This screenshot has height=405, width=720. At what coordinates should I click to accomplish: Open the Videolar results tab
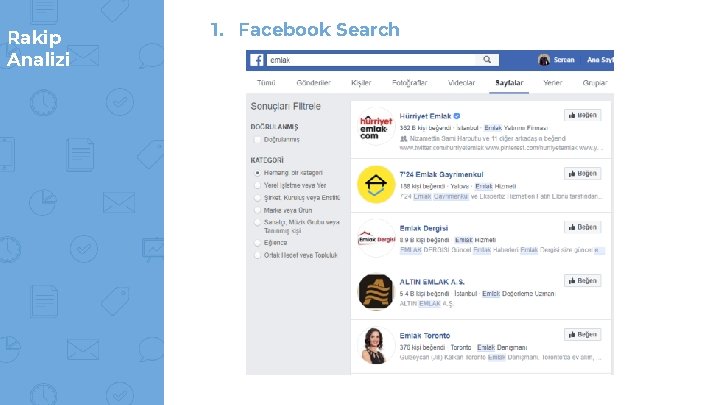461,83
